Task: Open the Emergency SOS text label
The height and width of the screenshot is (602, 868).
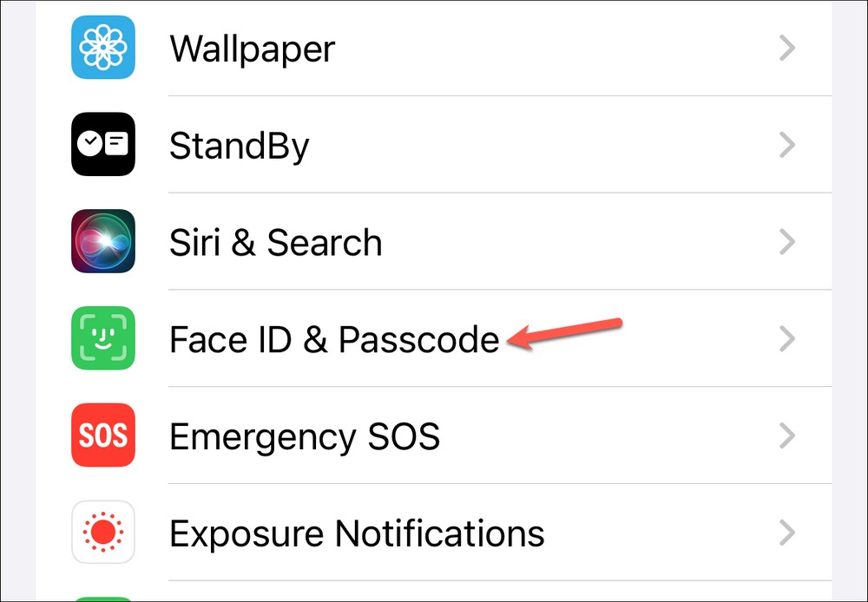Action: pos(305,438)
